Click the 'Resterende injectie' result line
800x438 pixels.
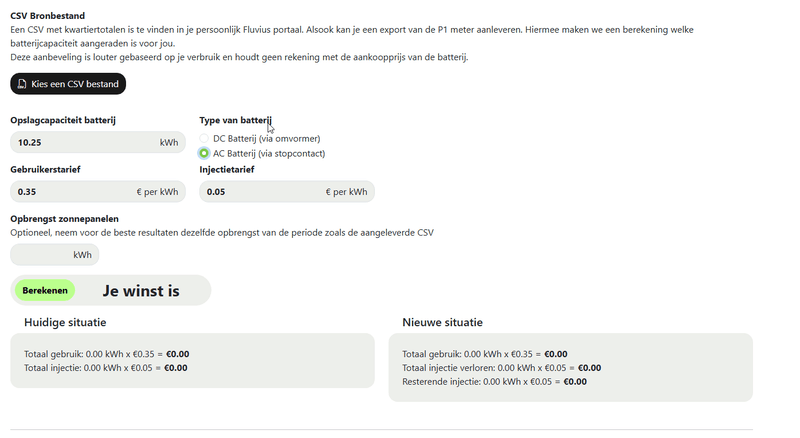pos(494,382)
